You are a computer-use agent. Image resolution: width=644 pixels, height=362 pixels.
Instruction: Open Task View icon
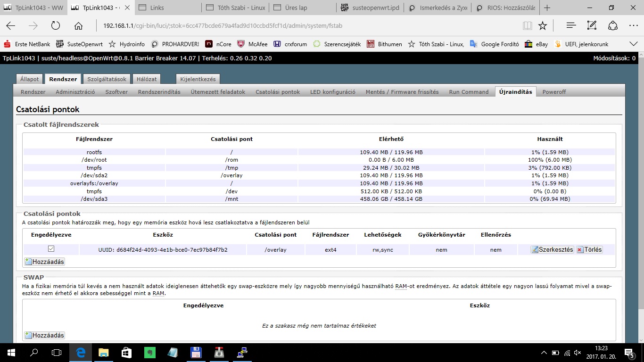tap(57, 352)
